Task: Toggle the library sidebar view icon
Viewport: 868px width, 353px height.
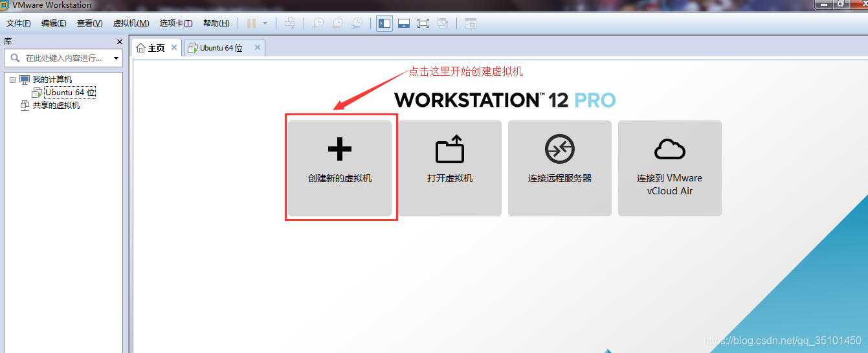Action: pos(384,23)
